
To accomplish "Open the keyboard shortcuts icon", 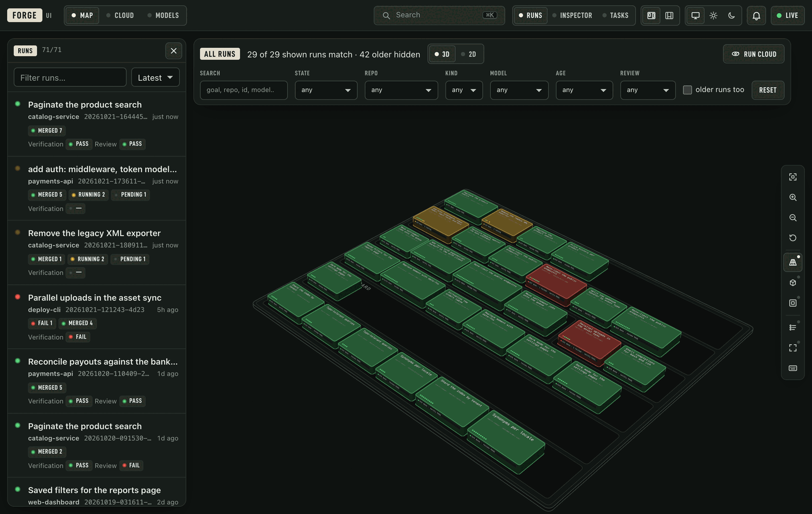I will pos(793,368).
